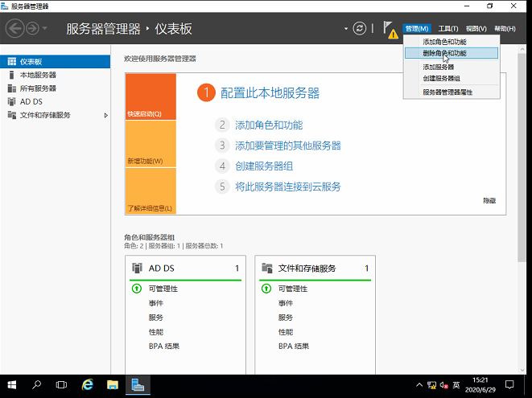Image resolution: width=532 pixels, height=398 pixels.
Task: Open taskbar search magnifier
Action: [x=37, y=385]
